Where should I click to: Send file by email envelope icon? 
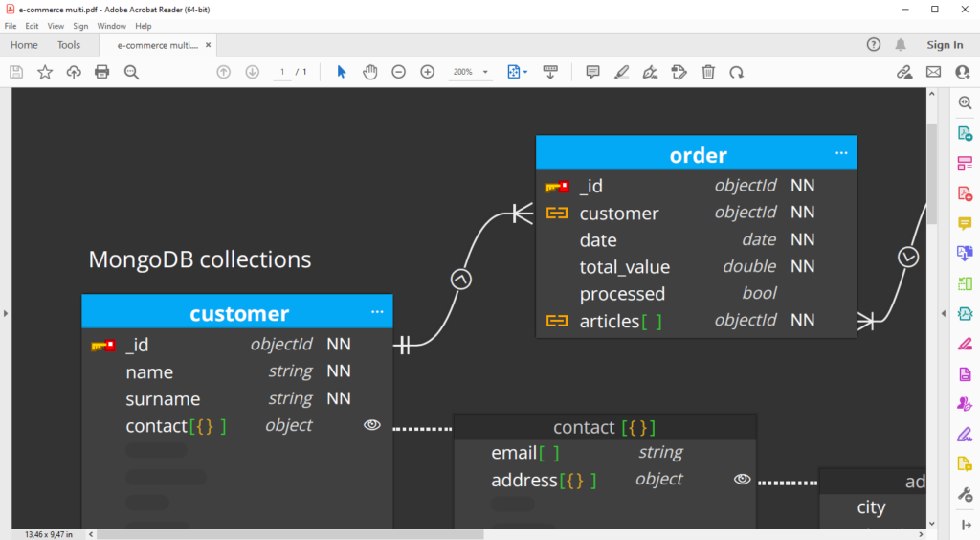(933, 72)
